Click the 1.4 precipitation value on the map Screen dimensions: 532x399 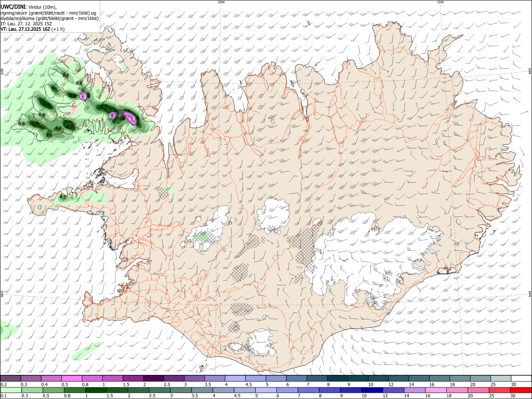point(35,123)
